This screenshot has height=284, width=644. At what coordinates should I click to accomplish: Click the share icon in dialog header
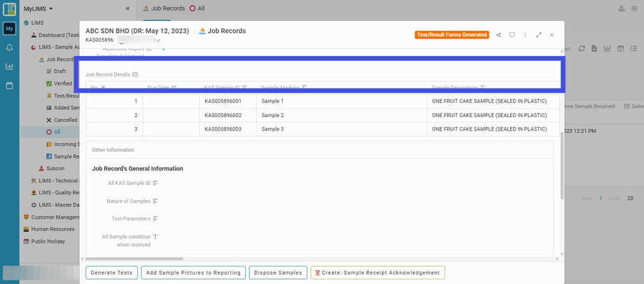tap(498, 35)
